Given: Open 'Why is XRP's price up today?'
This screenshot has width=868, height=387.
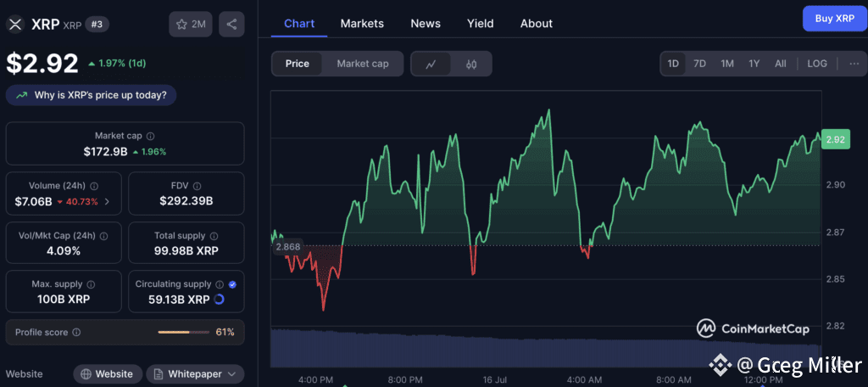Looking at the screenshot, I should pyautogui.click(x=92, y=95).
